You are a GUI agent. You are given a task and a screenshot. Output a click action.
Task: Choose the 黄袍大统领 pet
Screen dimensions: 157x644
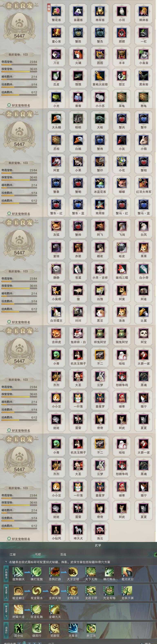tap(100, 76)
